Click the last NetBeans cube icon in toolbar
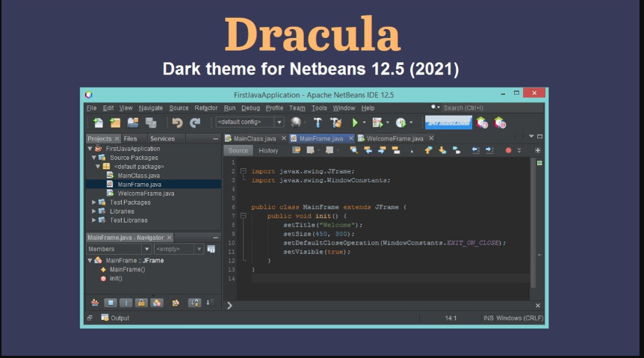 point(500,123)
